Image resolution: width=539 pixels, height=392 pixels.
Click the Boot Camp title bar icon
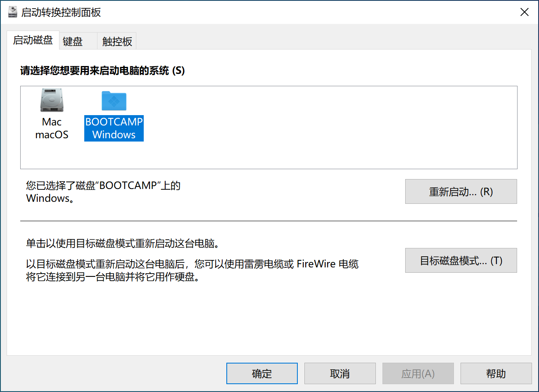pyautogui.click(x=13, y=12)
